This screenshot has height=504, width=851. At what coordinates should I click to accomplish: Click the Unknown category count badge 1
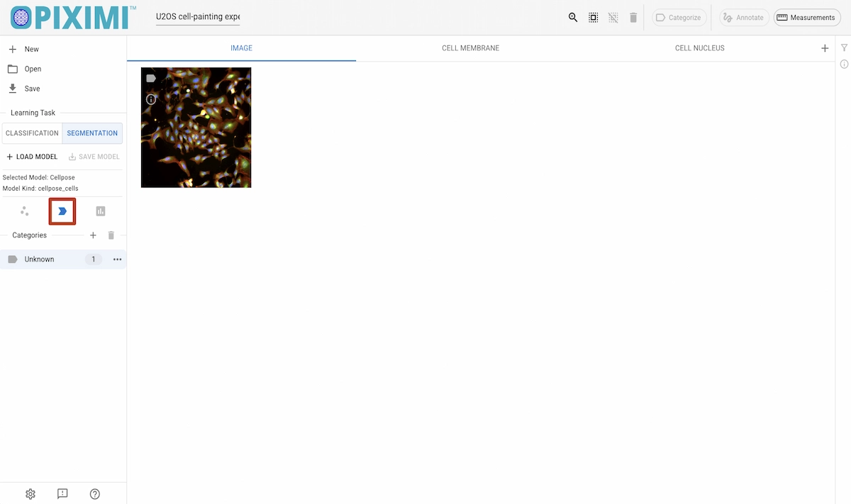tap(93, 259)
